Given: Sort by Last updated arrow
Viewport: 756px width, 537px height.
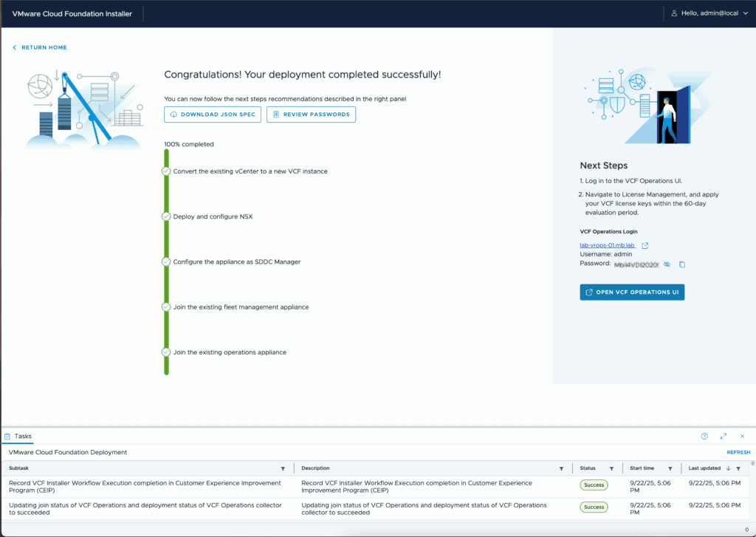Looking at the screenshot, I should click(x=728, y=468).
